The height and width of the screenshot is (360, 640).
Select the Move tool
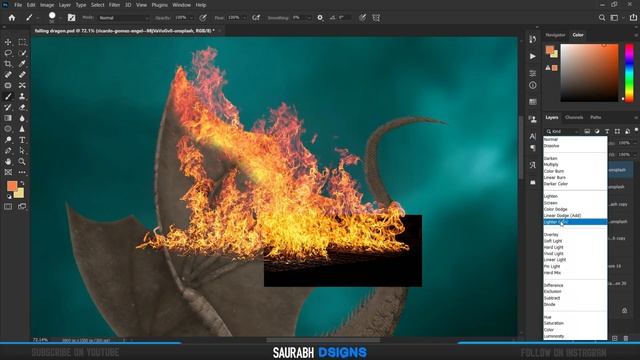click(8, 42)
